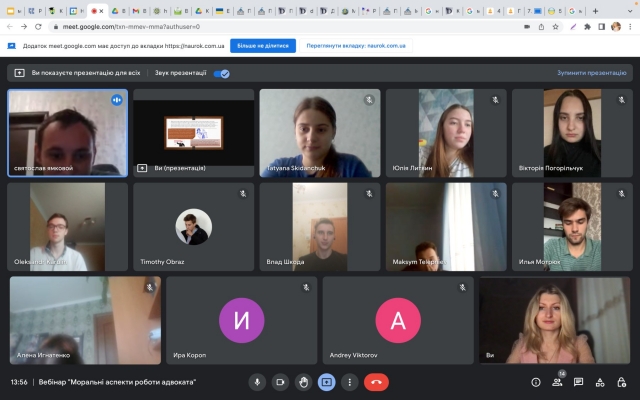Open Chrome extensions puzzle icon

pos(587,27)
